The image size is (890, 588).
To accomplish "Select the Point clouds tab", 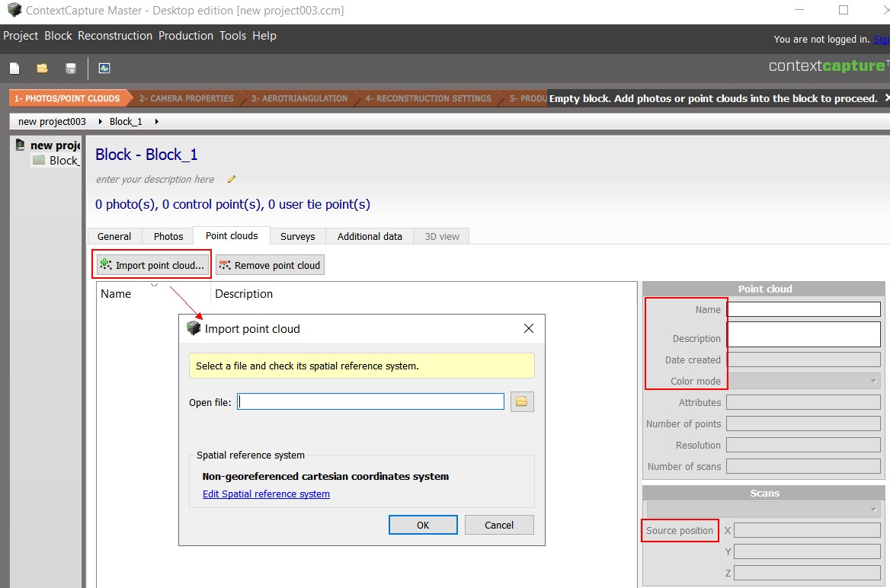I will coord(232,235).
